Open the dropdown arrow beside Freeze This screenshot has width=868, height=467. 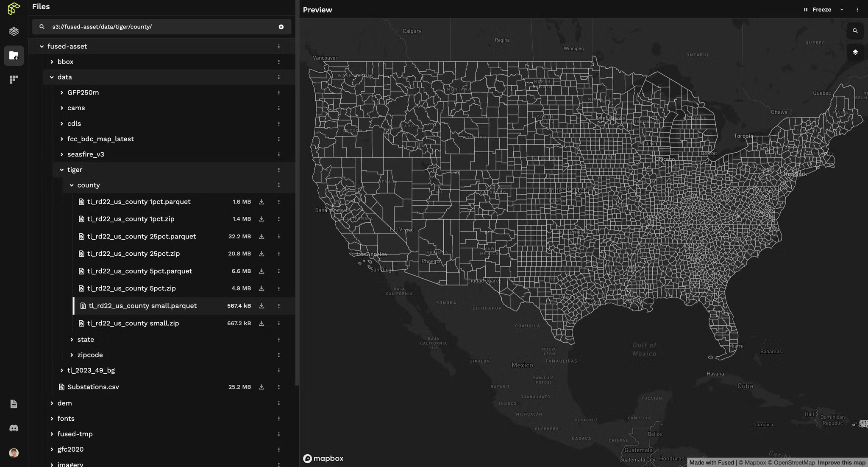click(x=842, y=9)
